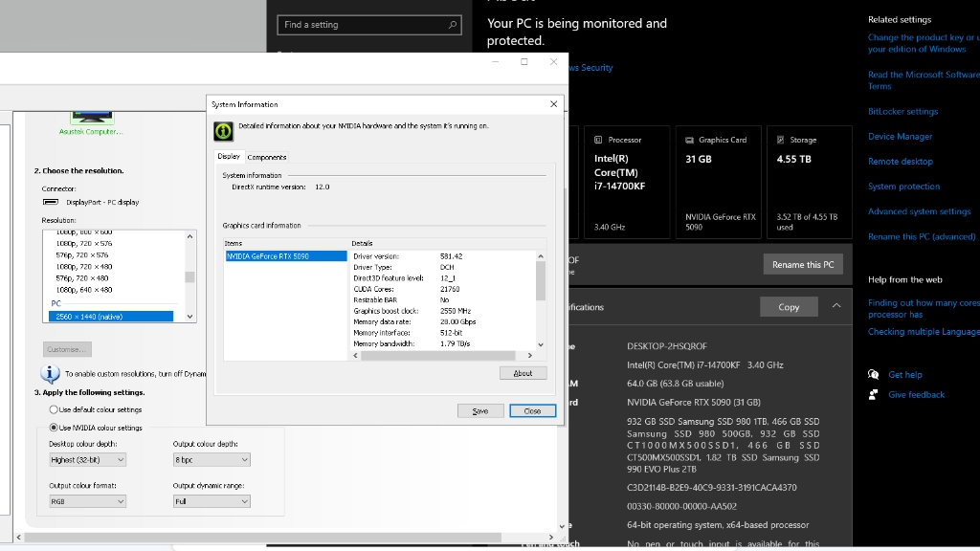Click the DisplayPort connector icon
This screenshot has width=980, height=551.
click(x=52, y=202)
